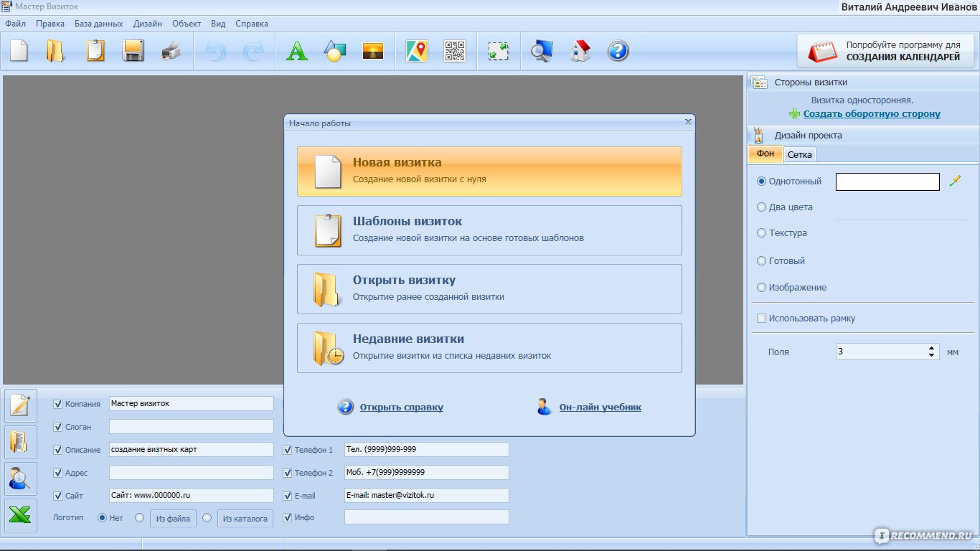Toggle the Слоган checkbox
Image resolution: width=980 pixels, height=551 pixels.
[58, 427]
